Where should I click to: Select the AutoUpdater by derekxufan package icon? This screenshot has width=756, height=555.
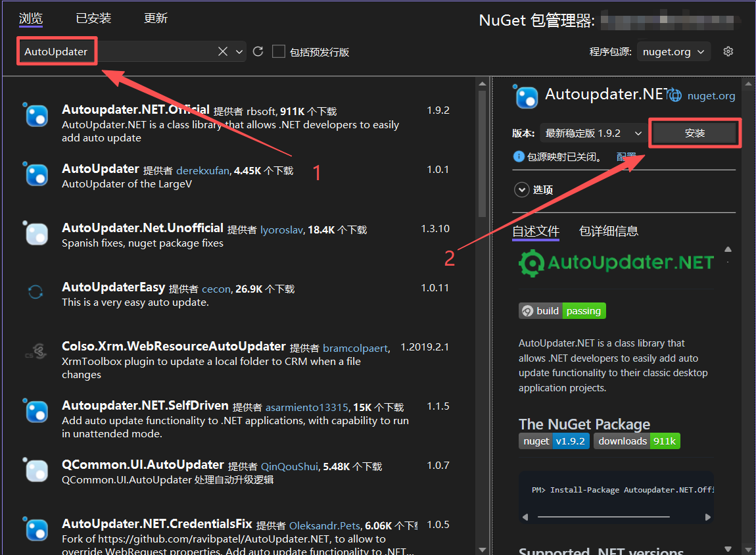tap(37, 175)
